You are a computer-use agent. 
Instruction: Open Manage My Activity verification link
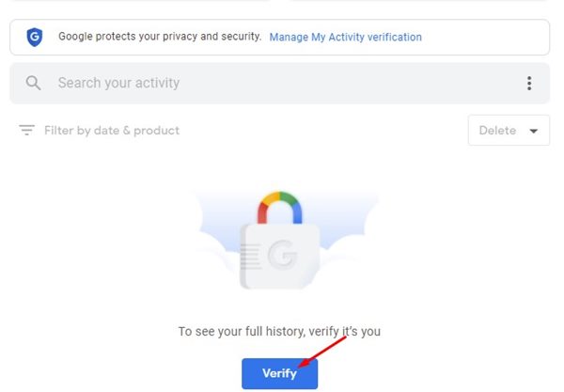tap(345, 37)
